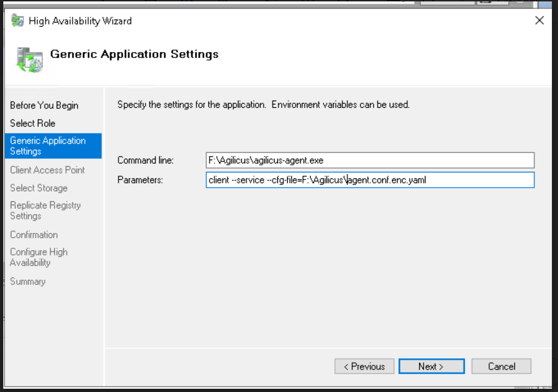Open the Summary step in the sidebar
This screenshot has height=392, width=558.
pyautogui.click(x=28, y=281)
